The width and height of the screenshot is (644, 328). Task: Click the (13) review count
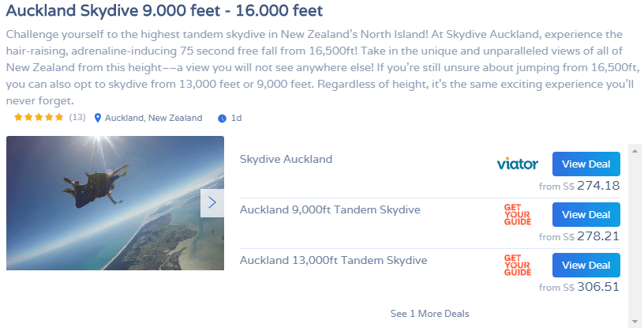click(x=77, y=117)
